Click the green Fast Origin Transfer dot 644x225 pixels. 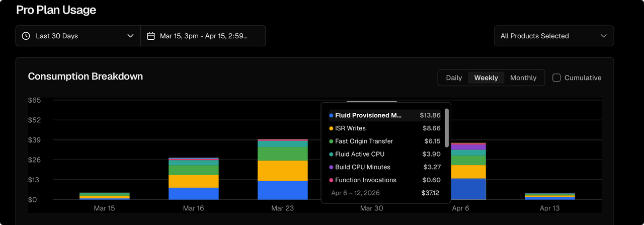(x=331, y=141)
